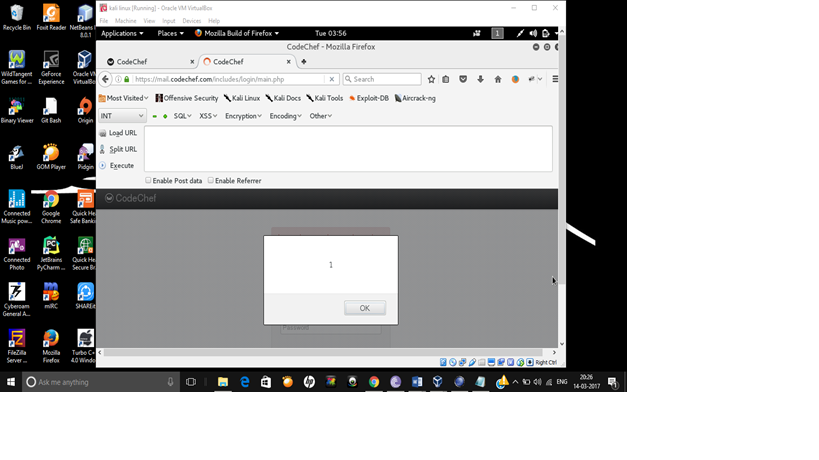Open Google Chrome desktop shortcut
The image size is (819, 460).
(51, 207)
